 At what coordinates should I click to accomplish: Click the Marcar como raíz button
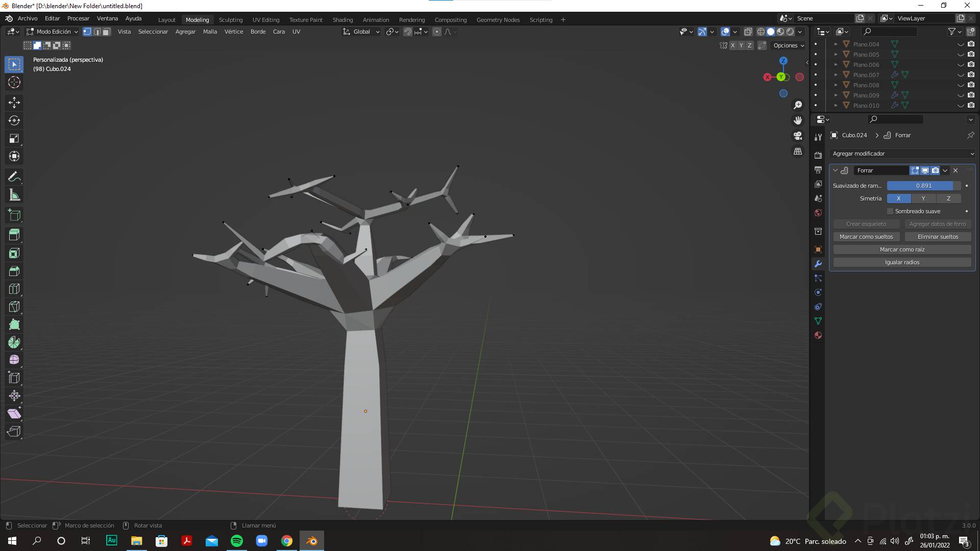(x=902, y=249)
